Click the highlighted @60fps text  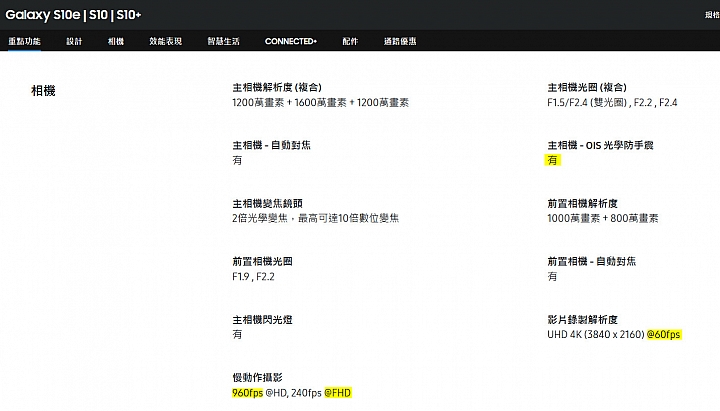pyautogui.click(x=664, y=334)
